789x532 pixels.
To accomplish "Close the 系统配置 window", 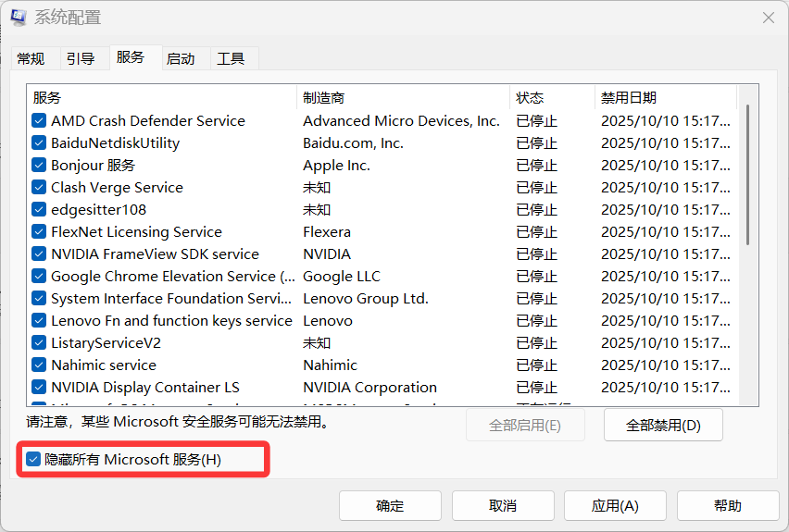I will pyautogui.click(x=768, y=18).
